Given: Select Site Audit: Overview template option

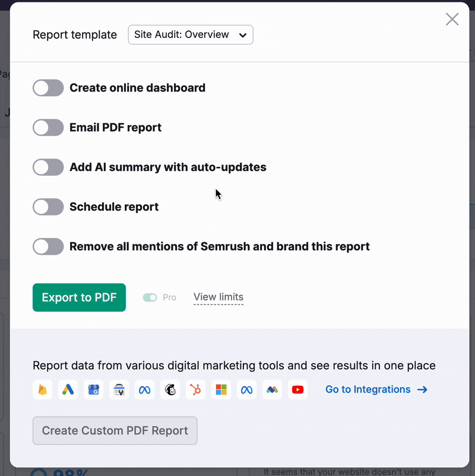Looking at the screenshot, I should tap(190, 35).
